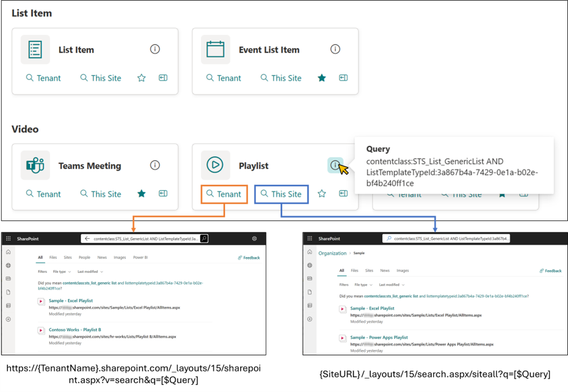The image size is (568, 392).
Task: Open side panel icon on List Item card
Action: (x=163, y=78)
